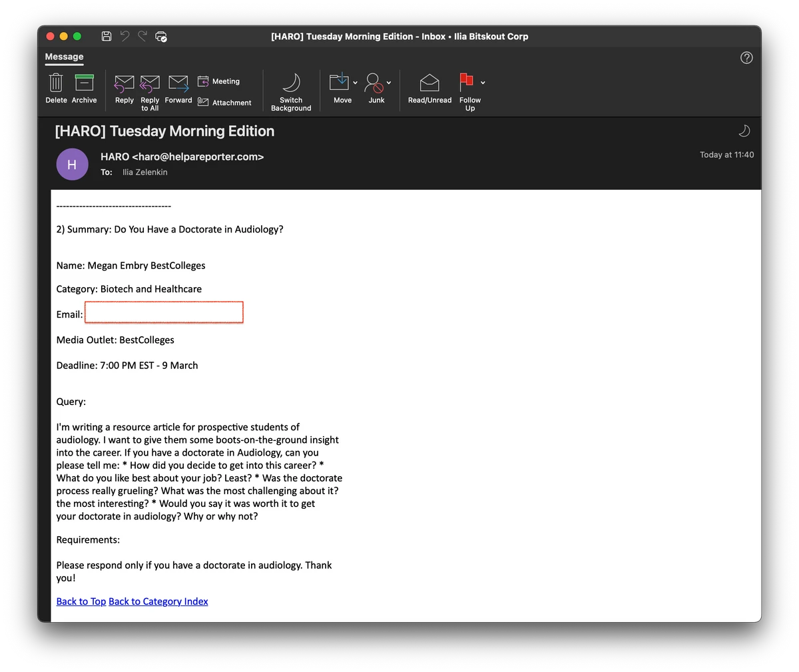
Task: Click the Media Outlet: BestColleges line
Action: (x=115, y=340)
